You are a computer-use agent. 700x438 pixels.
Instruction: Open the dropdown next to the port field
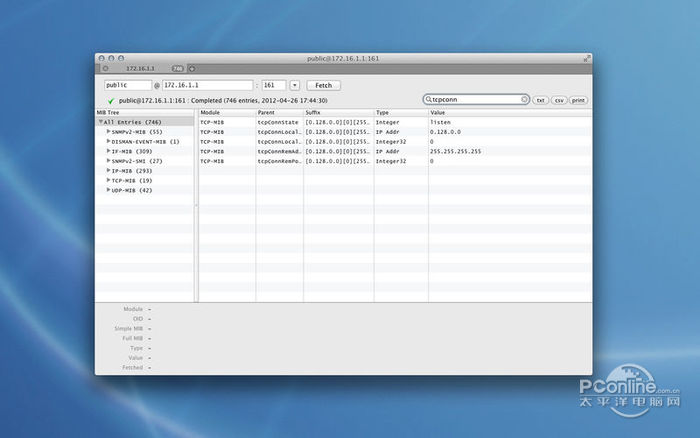coord(295,86)
